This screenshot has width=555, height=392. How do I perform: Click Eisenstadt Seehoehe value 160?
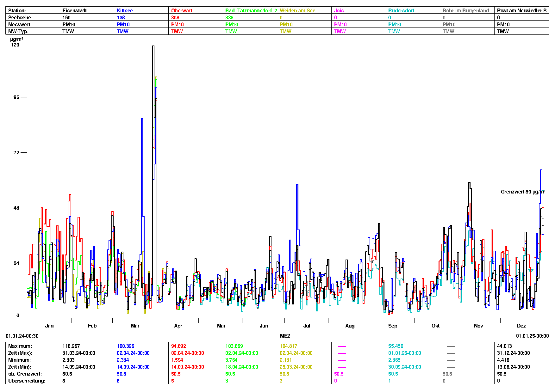66,17
